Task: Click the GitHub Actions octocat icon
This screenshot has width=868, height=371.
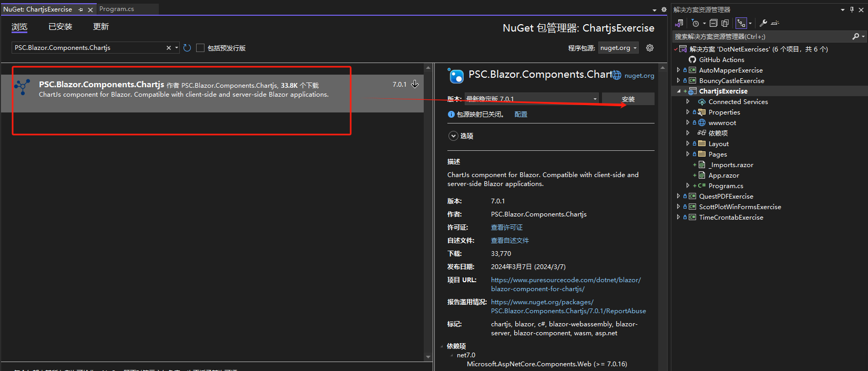Action: coord(692,59)
